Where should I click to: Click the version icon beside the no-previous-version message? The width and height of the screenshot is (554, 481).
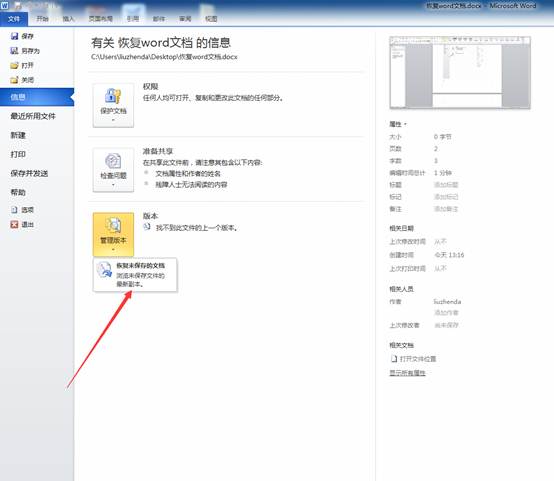[x=147, y=227]
